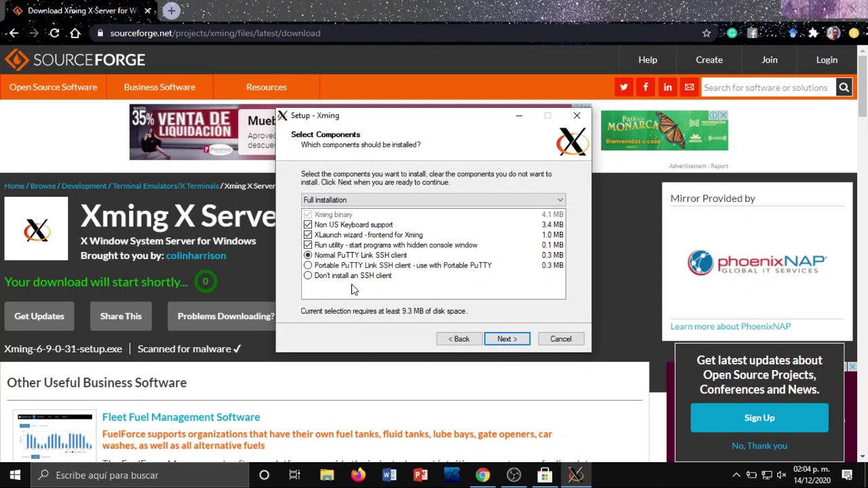Open PowerPoint from taskbar
The width and height of the screenshot is (868, 488).
pos(420,475)
